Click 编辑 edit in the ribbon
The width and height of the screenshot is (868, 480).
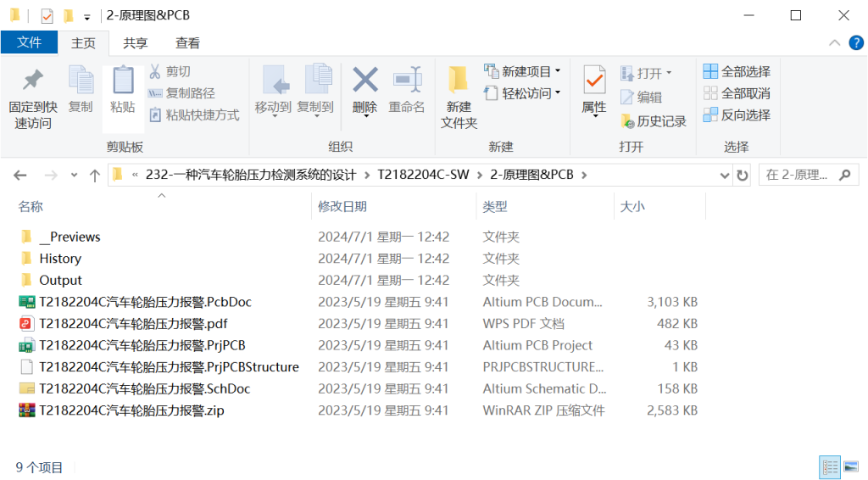(642, 97)
